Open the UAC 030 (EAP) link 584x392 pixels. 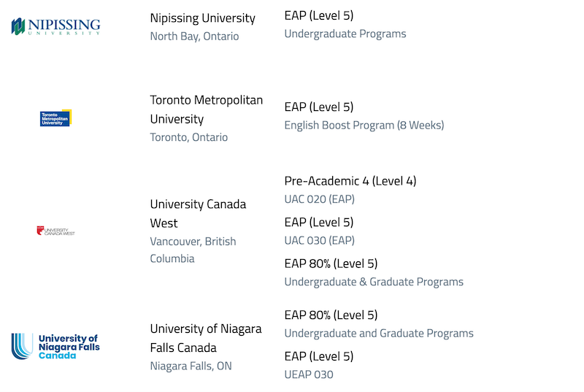pyautogui.click(x=320, y=240)
